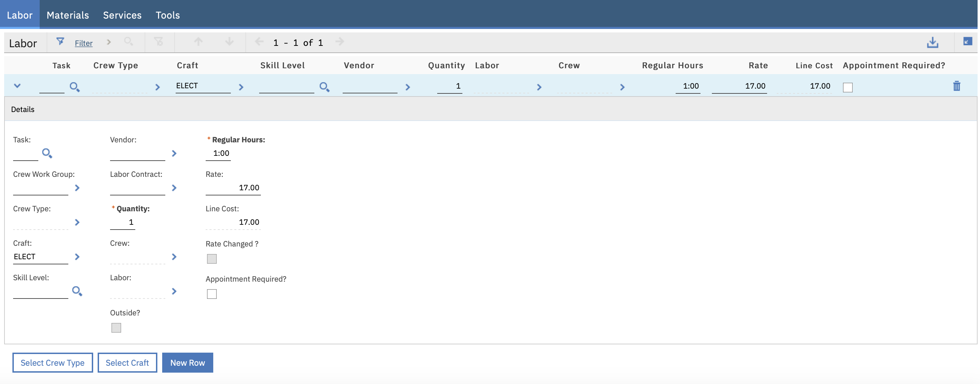Switch to the Materials tab

(68, 15)
